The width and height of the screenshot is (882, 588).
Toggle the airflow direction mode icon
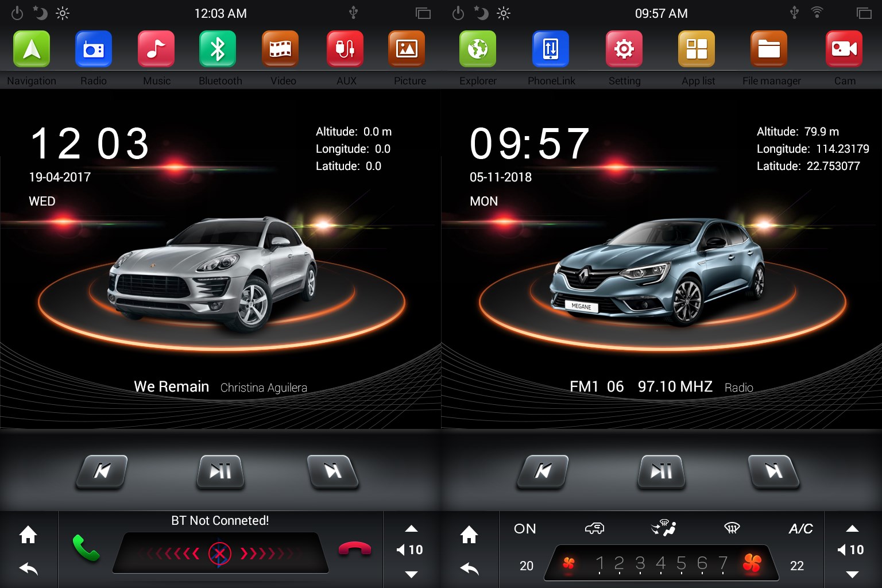click(664, 528)
